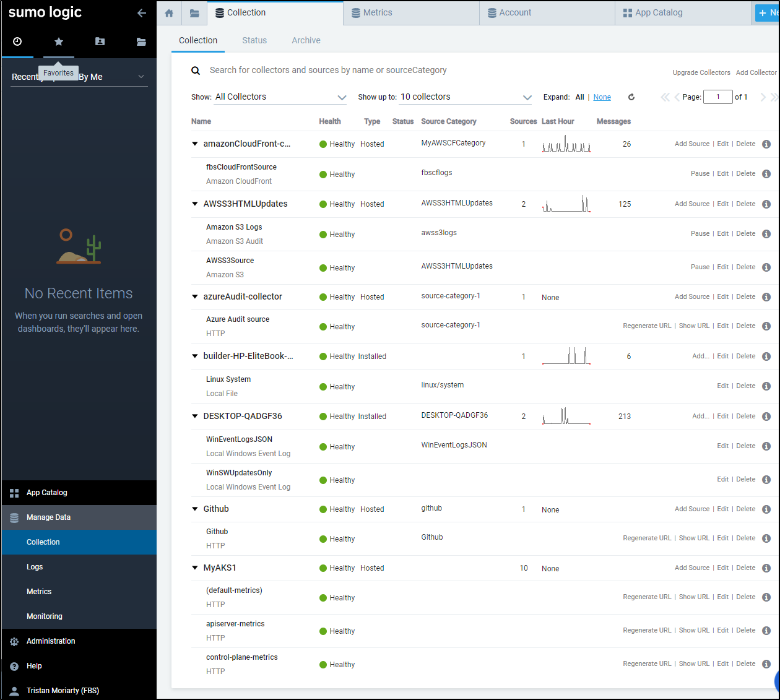Show info for azureAudit-collector
Screen dimensions: 780x700
point(766,297)
